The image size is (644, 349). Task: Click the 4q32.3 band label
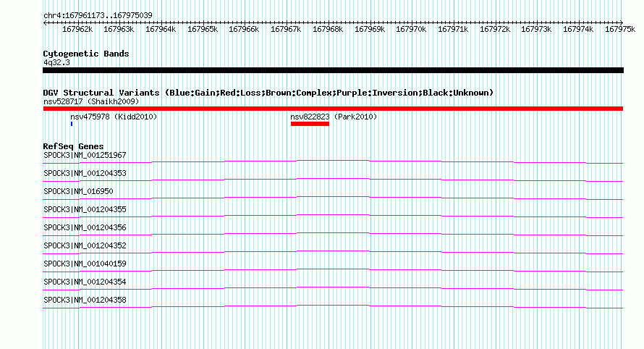pos(56,62)
